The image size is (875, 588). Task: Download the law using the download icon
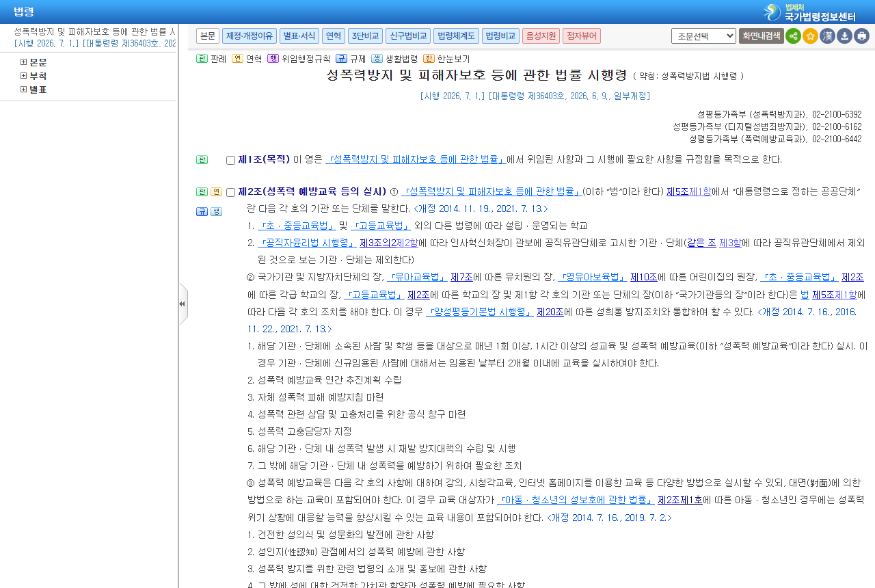844,36
